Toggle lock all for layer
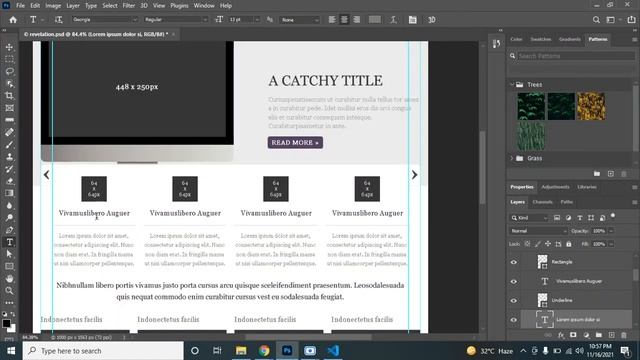 click(x=569, y=244)
